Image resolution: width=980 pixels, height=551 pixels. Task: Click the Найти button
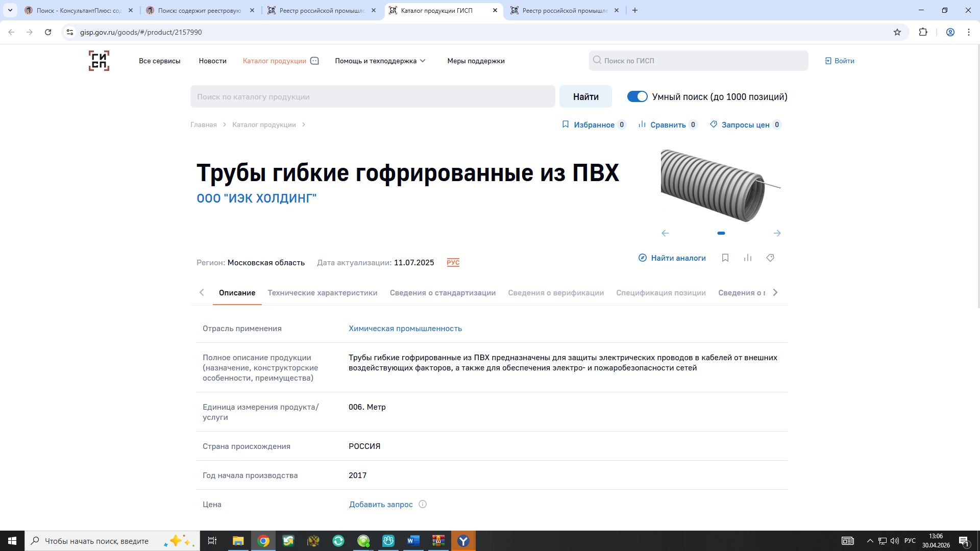point(585,96)
